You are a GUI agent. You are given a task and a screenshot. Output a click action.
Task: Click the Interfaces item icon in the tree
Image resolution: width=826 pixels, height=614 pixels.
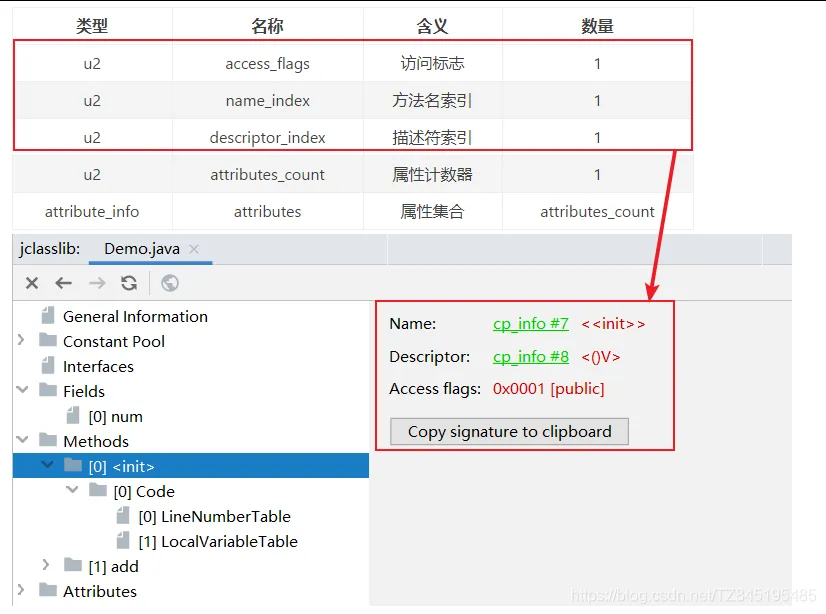[47, 366]
